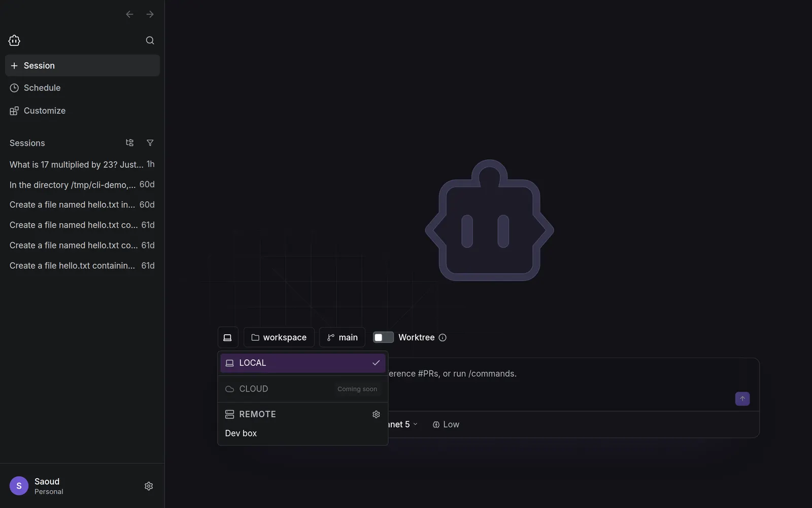Screen dimensions: 812x508
Task: Open search with the magnifier icon
Action: coord(150,40)
